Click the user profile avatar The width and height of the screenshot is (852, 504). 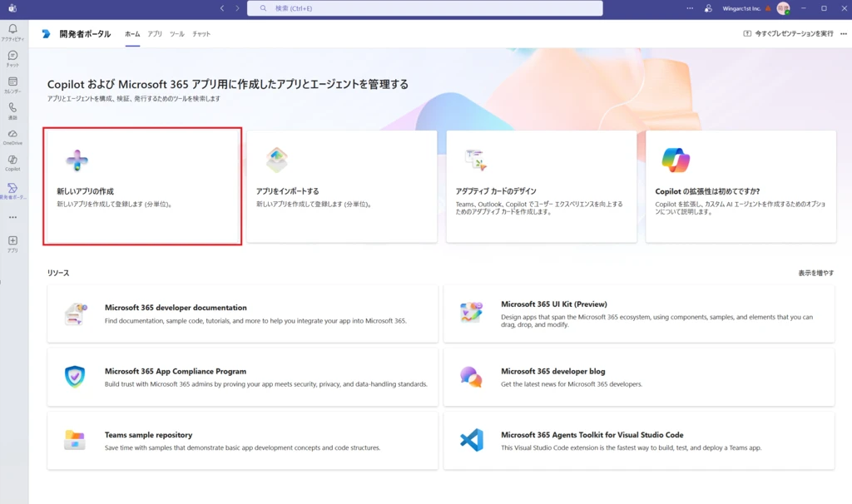(783, 8)
